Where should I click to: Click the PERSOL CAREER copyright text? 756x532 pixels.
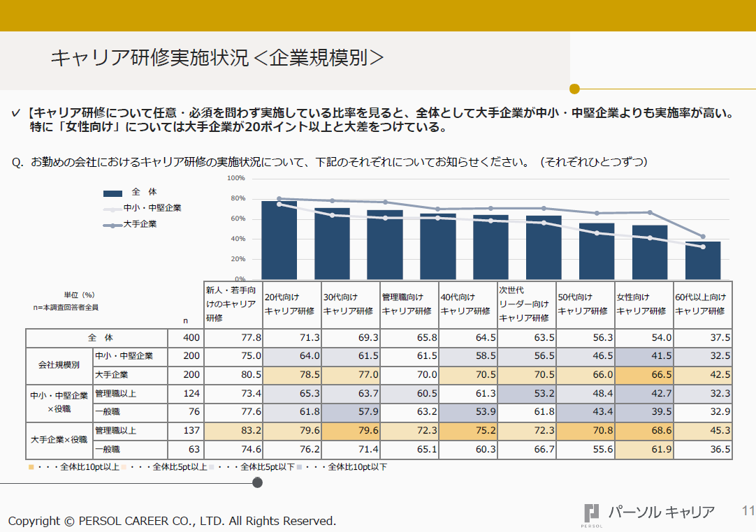(172, 521)
